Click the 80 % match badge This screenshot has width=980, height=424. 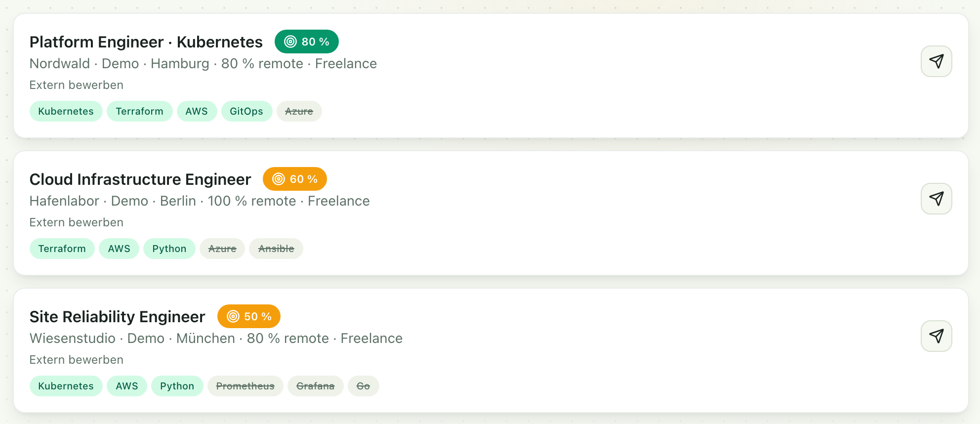click(307, 42)
